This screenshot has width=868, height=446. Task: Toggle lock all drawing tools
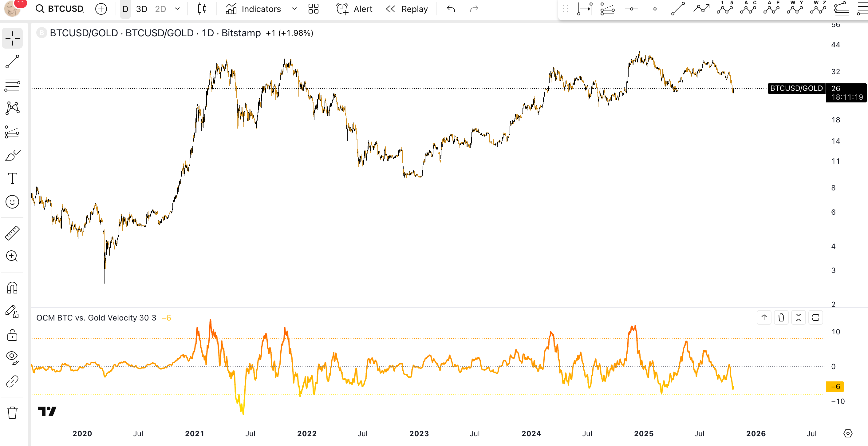13,335
